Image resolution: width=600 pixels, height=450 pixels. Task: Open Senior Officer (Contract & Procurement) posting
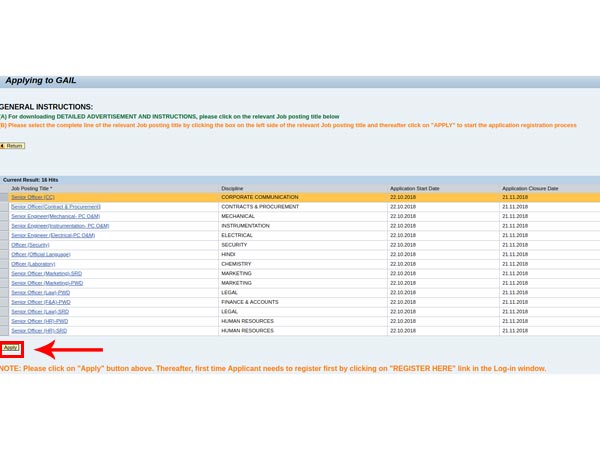click(56, 207)
